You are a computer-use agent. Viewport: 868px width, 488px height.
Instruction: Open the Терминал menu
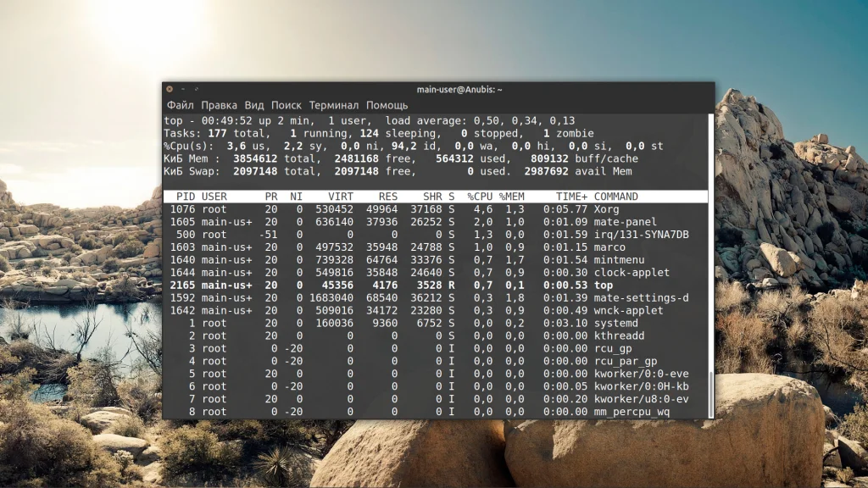coord(334,105)
